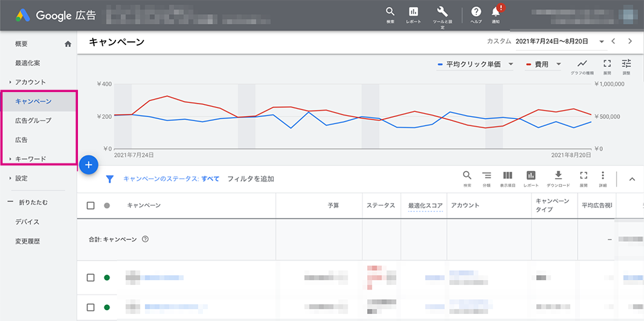Go to previous date range arrow
This screenshot has width=644, height=321.
point(613,41)
